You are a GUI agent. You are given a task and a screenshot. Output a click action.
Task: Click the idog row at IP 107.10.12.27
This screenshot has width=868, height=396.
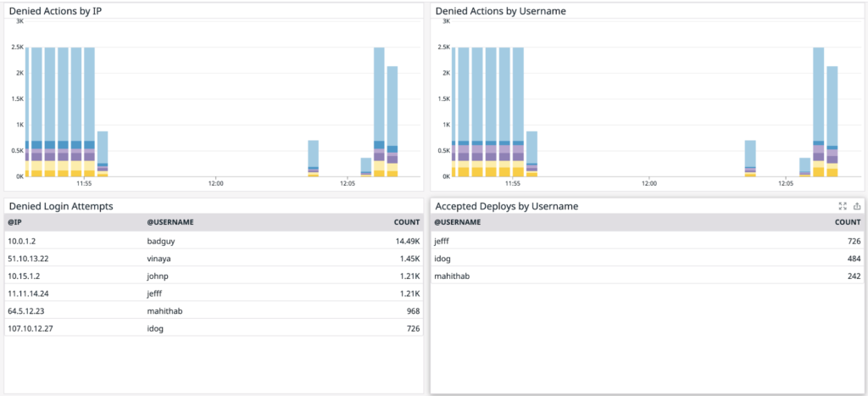[x=212, y=327]
